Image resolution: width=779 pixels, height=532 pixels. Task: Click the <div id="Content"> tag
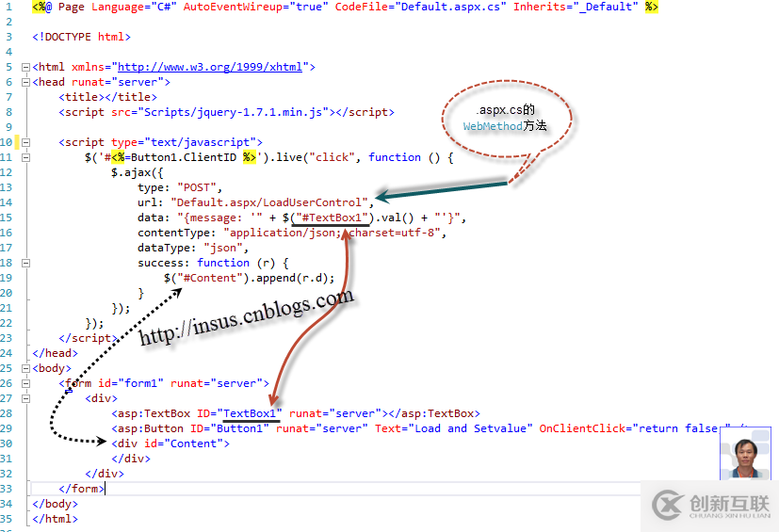[170, 443]
